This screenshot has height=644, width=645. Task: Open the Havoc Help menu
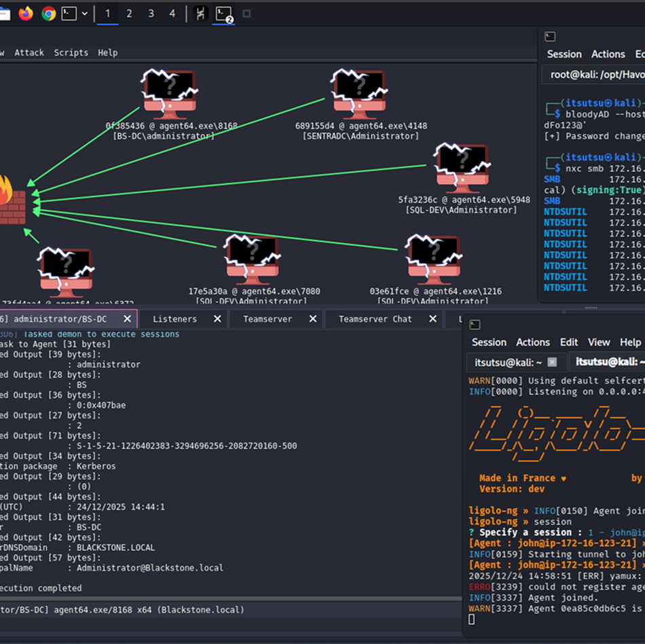108,53
